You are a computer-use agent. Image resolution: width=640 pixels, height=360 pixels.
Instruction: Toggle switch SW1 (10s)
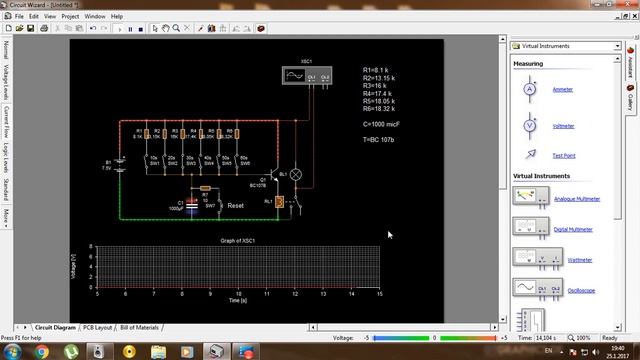click(146, 161)
